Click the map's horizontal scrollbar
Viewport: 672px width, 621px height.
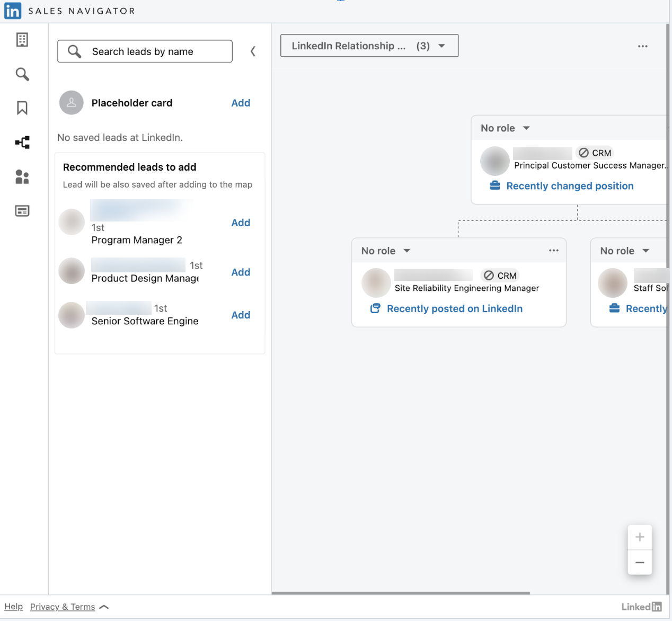(x=401, y=593)
